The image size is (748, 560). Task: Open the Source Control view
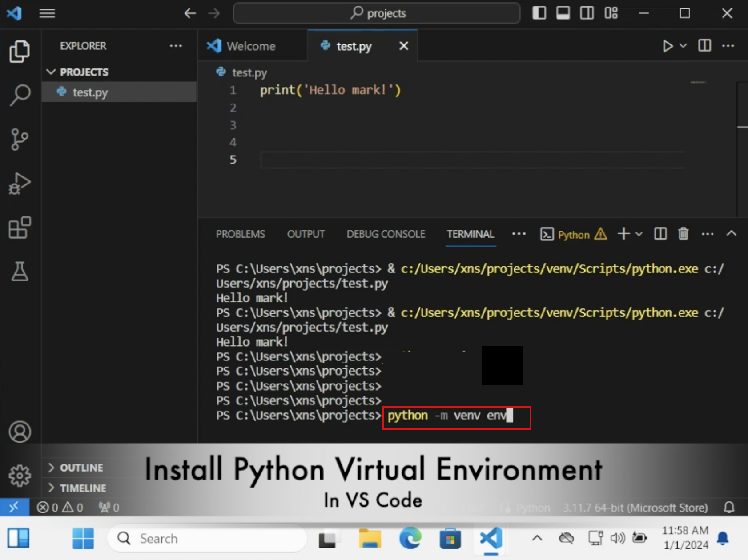pyautogui.click(x=20, y=139)
